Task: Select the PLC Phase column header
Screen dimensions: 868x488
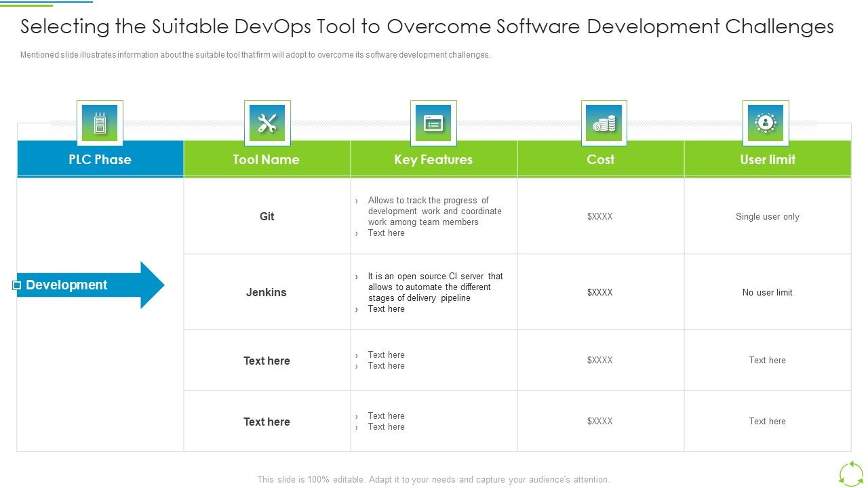Action: (x=100, y=159)
